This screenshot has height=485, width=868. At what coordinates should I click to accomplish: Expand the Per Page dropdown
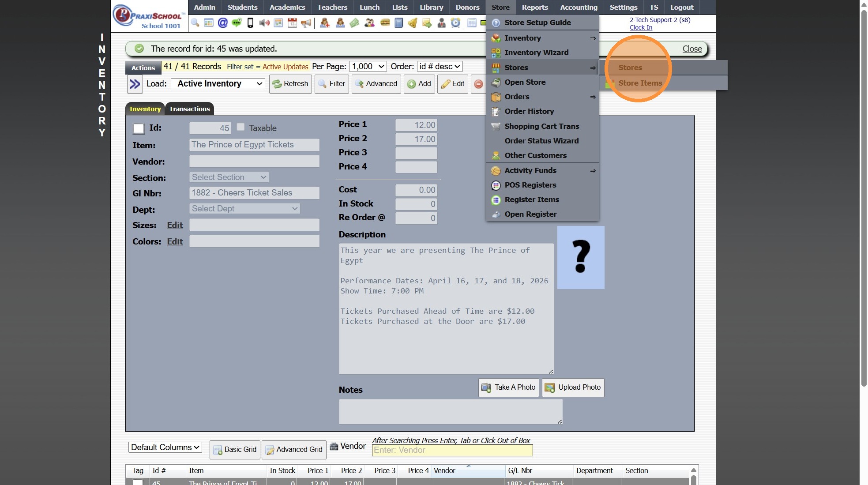click(368, 67)
